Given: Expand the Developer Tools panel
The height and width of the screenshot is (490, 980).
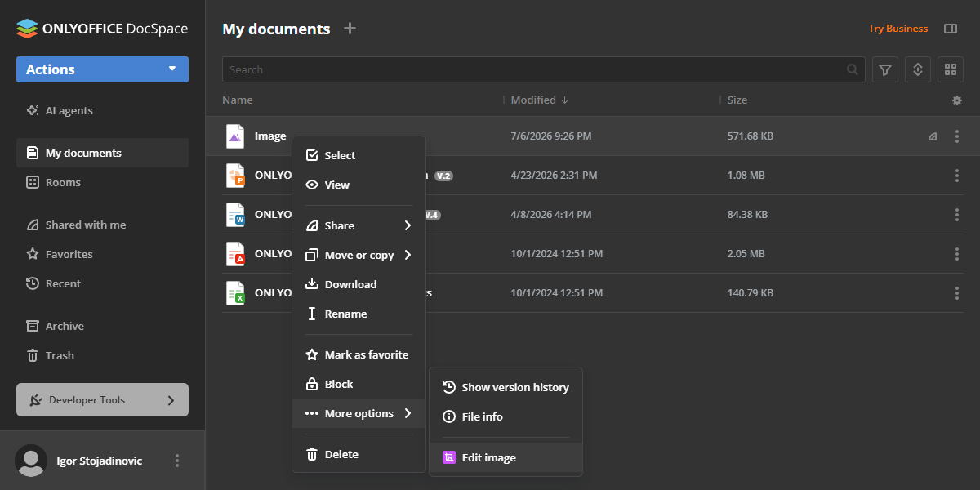Looking at the screenshot, I should click(102, 400).
